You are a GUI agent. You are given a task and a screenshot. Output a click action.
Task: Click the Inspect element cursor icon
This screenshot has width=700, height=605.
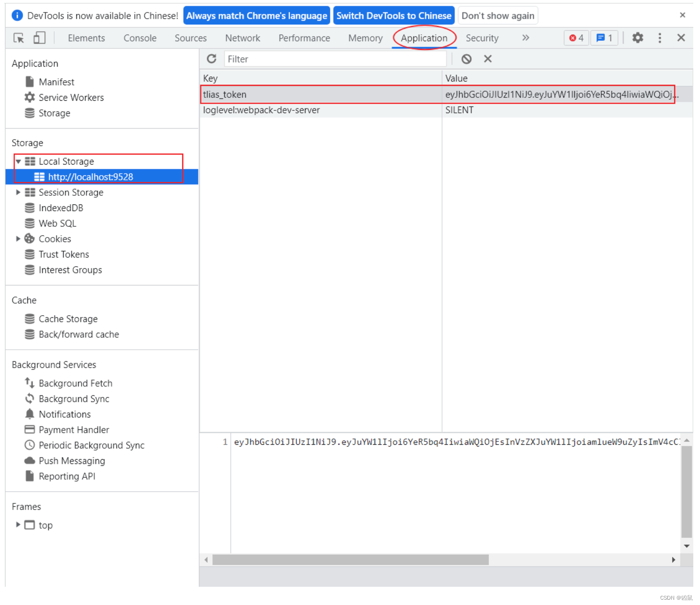[18, 38]
